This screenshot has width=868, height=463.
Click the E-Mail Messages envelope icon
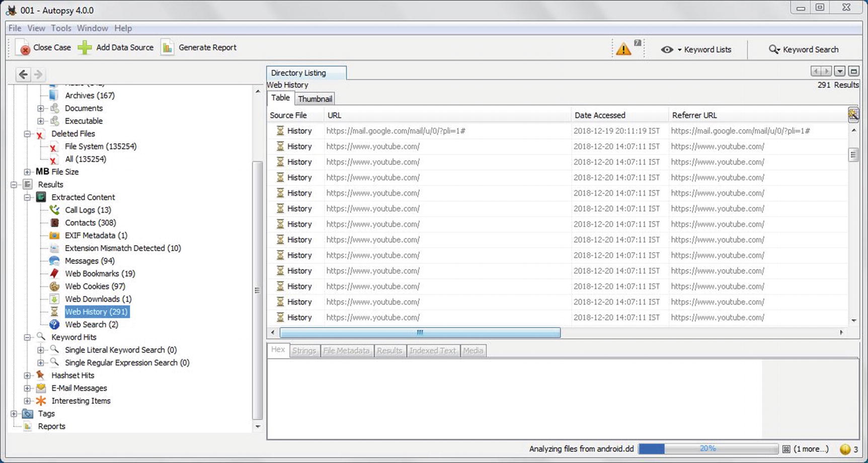[x=41, y=388]
